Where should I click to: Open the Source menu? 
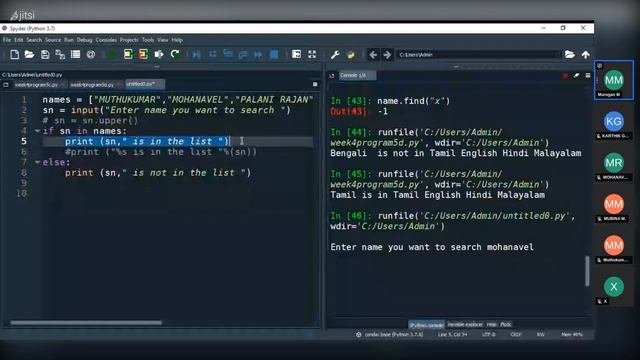(x=53, y=40)
